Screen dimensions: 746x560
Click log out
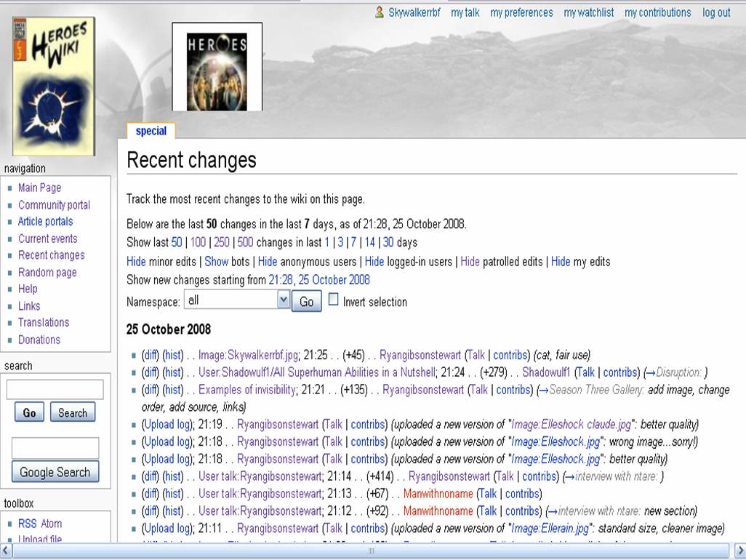tap(716, 12)
